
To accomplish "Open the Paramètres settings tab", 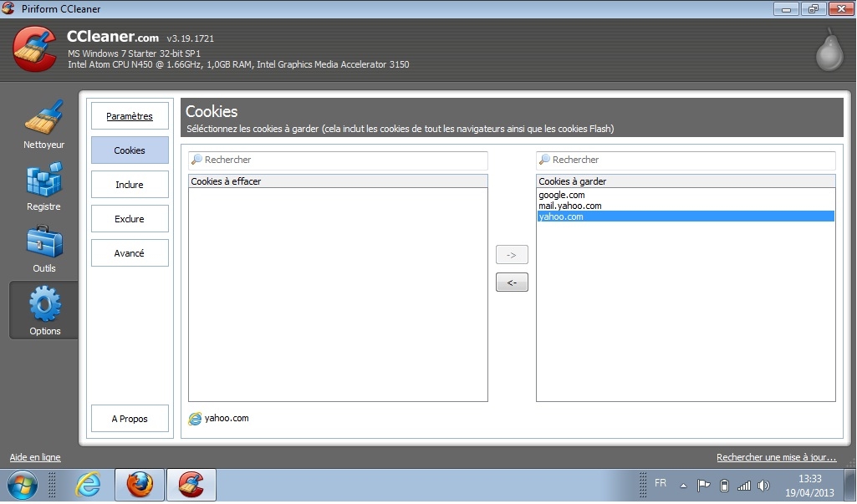I will point(130,116).
